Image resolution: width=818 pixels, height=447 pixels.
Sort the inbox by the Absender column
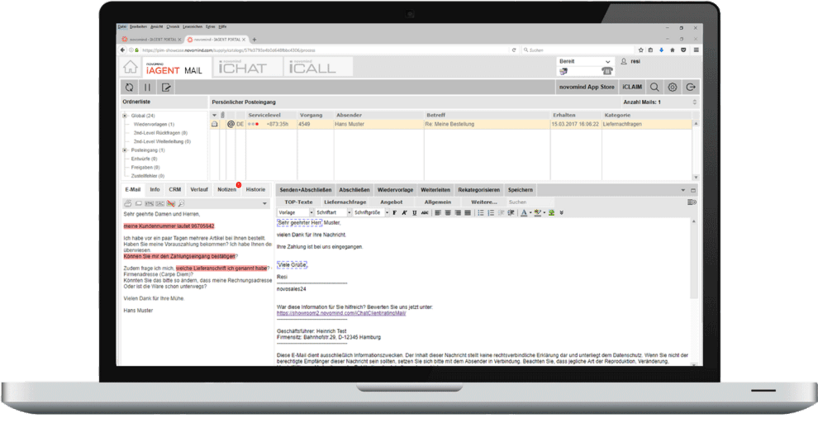349,115
